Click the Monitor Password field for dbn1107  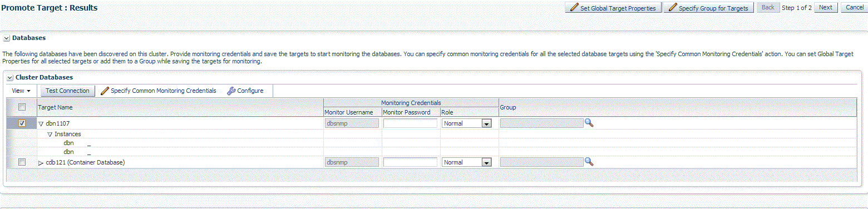410,123
